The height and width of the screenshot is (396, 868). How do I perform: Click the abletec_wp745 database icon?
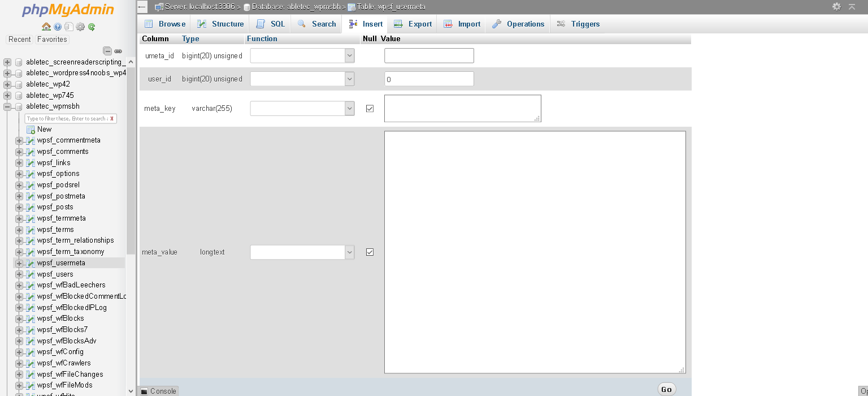click(x=19, y=96)
